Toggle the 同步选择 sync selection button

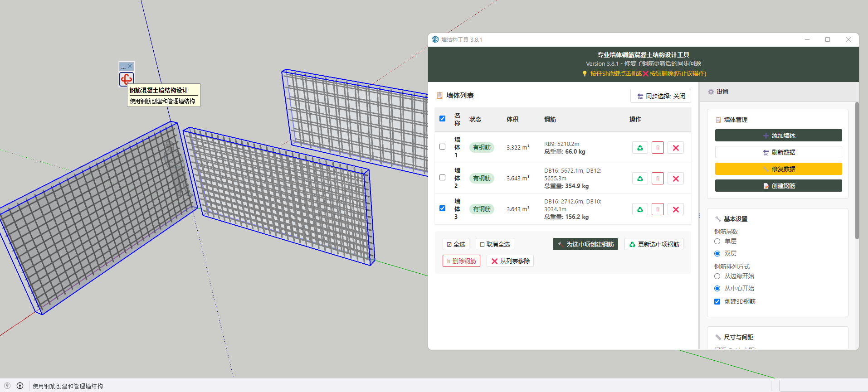[x=660, y=96]
